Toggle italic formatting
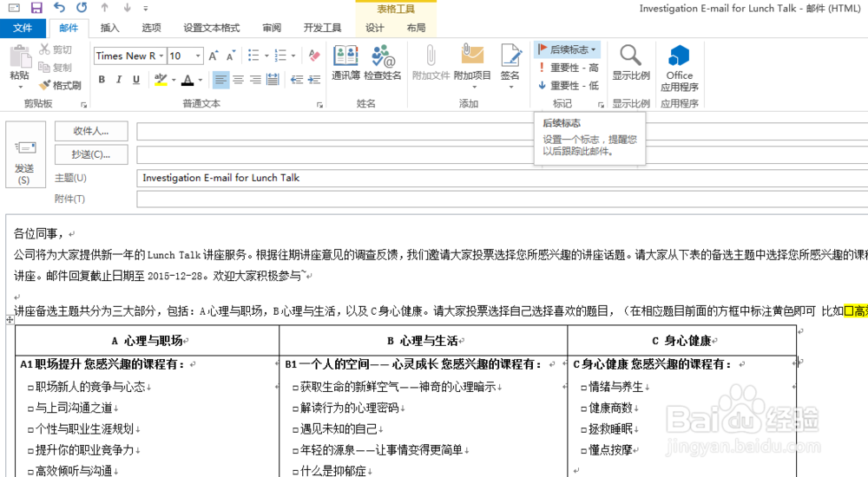The width and height of the screenshot is (868, 477). pyautogui.click(x=119, y=80)
